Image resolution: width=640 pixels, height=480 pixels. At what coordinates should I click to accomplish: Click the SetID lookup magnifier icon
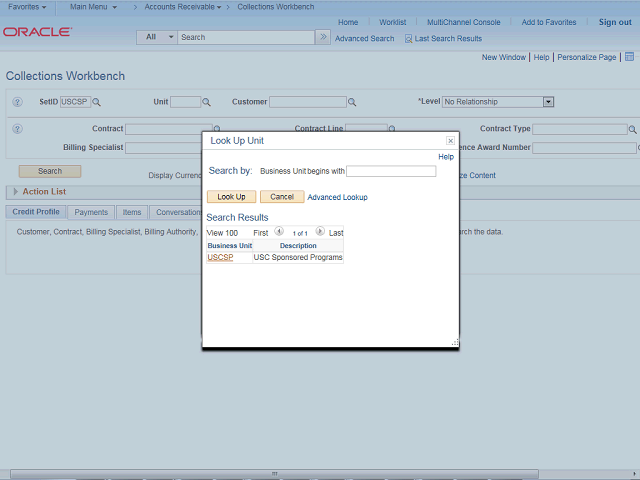(96, 102)
